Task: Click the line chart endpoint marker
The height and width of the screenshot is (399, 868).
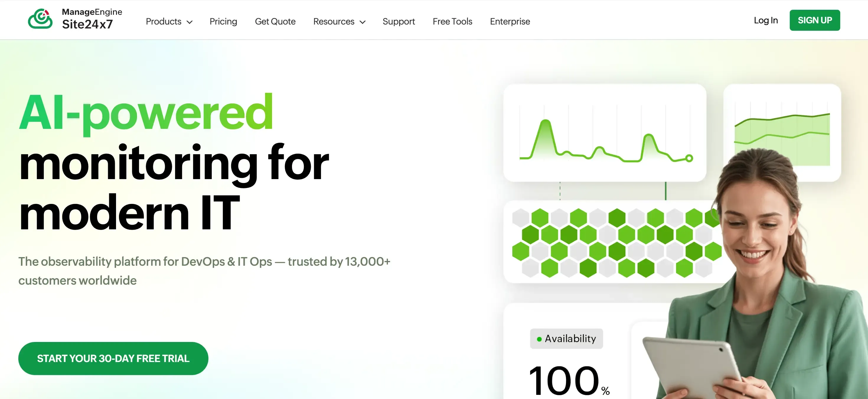Action: click(689, 158)
